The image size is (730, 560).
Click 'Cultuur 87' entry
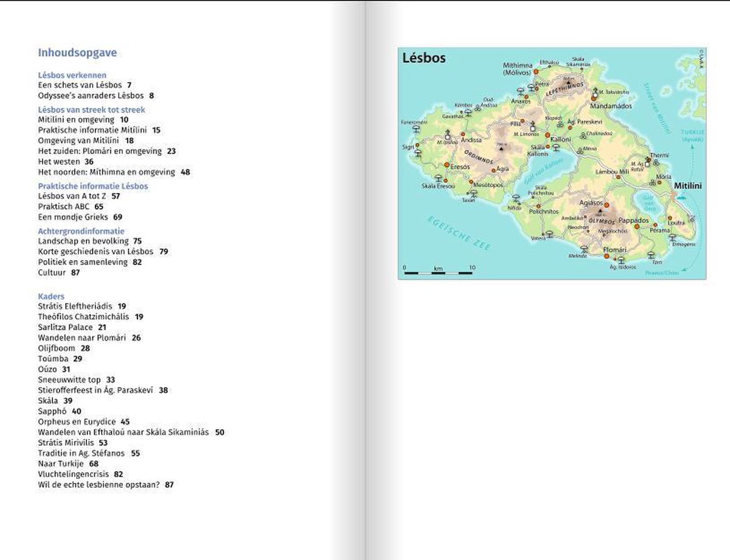(x=59, y=273)
